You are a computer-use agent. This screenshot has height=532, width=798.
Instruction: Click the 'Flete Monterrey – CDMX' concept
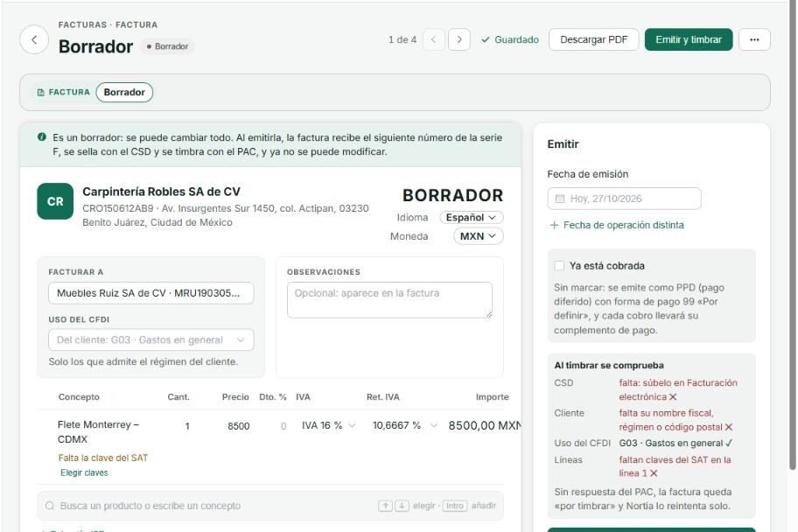pos(98,431)
